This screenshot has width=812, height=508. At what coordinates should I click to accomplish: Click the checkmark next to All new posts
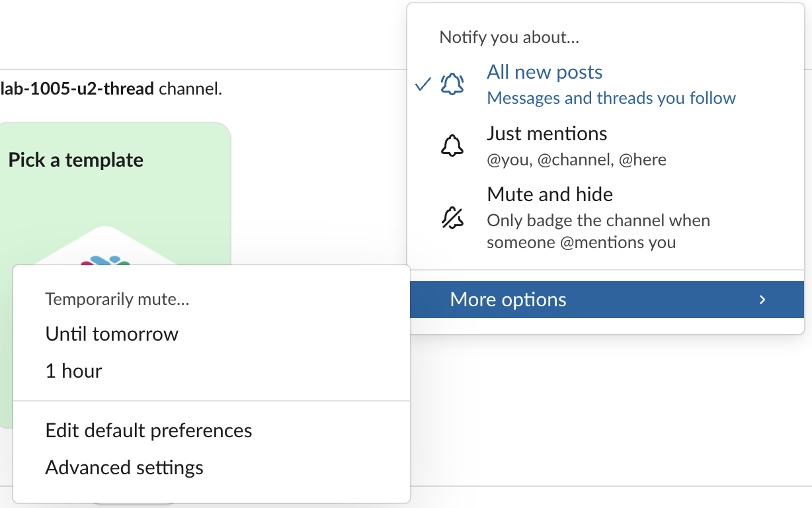point(423,85)
